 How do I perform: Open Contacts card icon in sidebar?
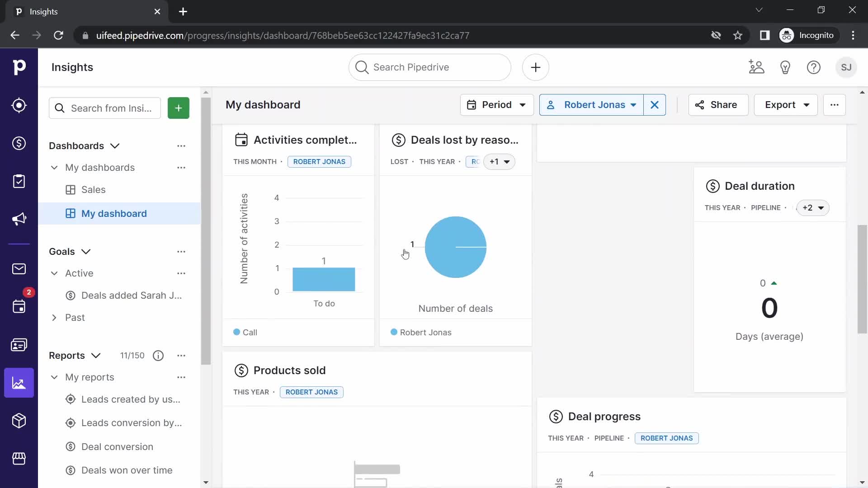coord(19,345)
